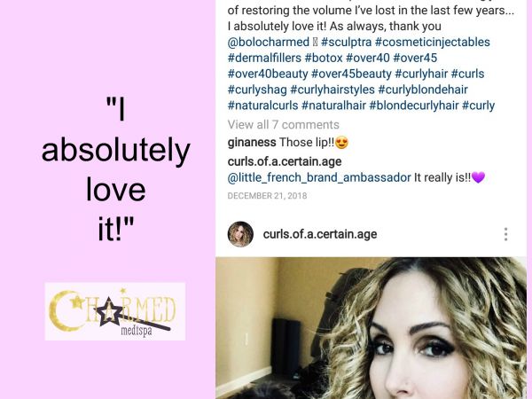Screen dimensions: 532x399
Task: Open the #curlyhair hashtag
Action: pos(421,74)
